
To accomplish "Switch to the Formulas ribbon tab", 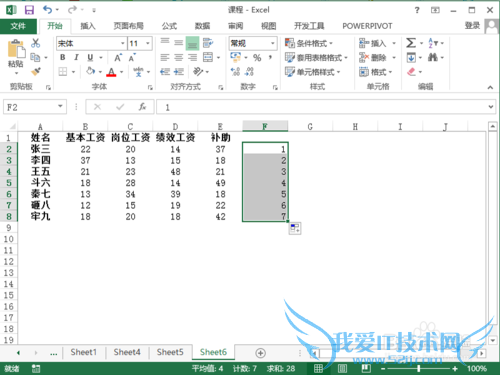I will (169, 26).
